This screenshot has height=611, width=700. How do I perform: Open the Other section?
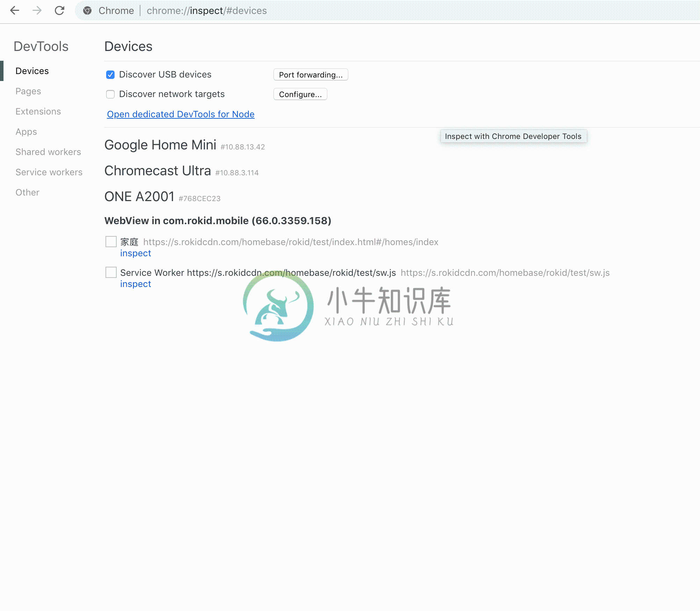pos(27,192)
